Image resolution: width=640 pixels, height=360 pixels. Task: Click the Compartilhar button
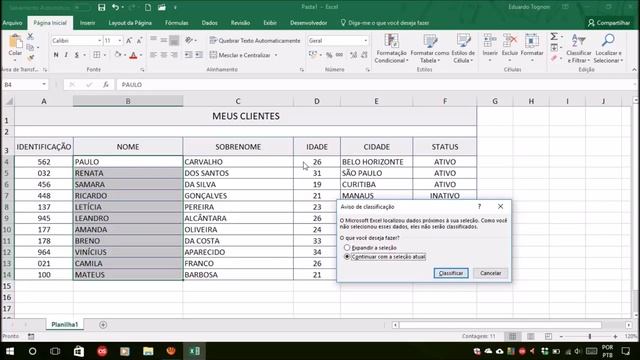609,23
